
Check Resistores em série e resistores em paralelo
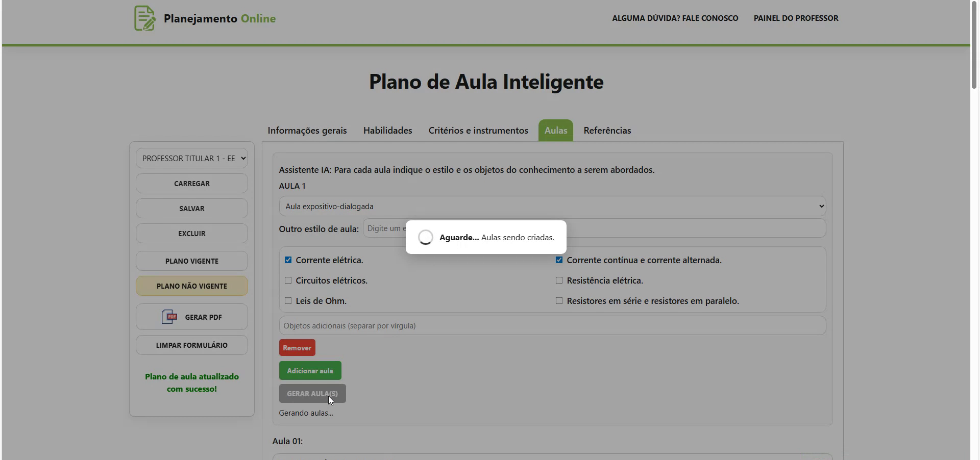[559, 301]
